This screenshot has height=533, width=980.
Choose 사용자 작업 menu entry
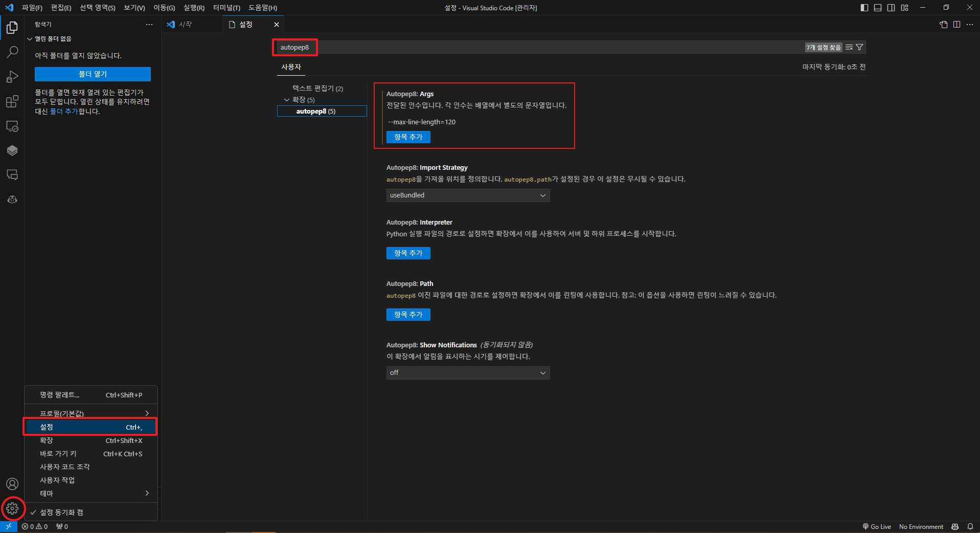click(91, 480)
